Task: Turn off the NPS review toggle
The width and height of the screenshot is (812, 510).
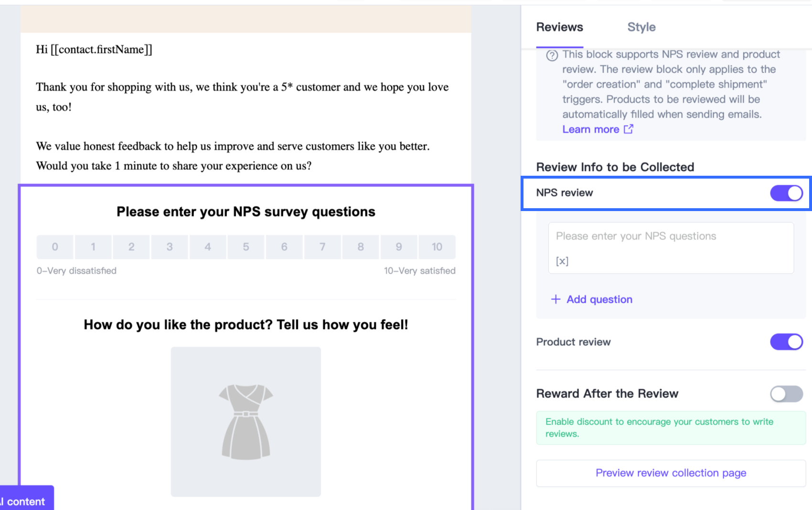Action: click(x=786, y=193)
